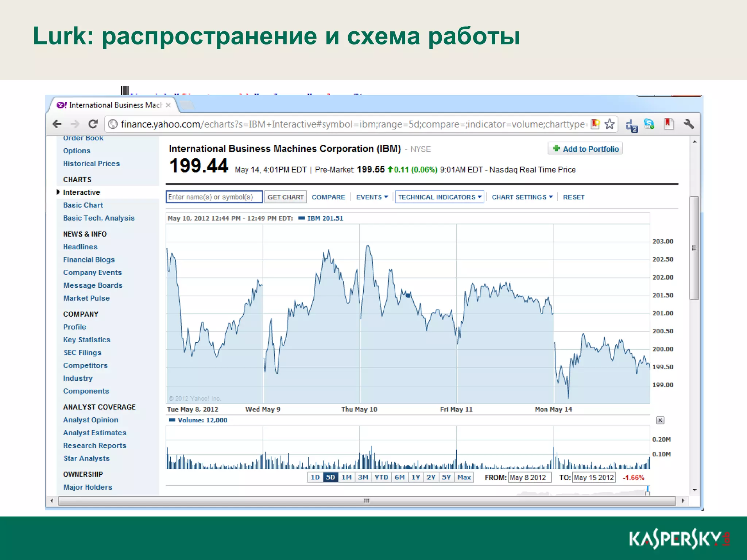Click the FROM date field

click(x=530, y=478)
